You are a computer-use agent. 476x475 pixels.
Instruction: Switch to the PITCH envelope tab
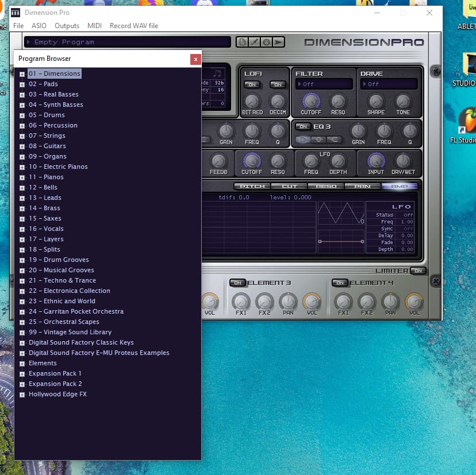coord(252,186)
